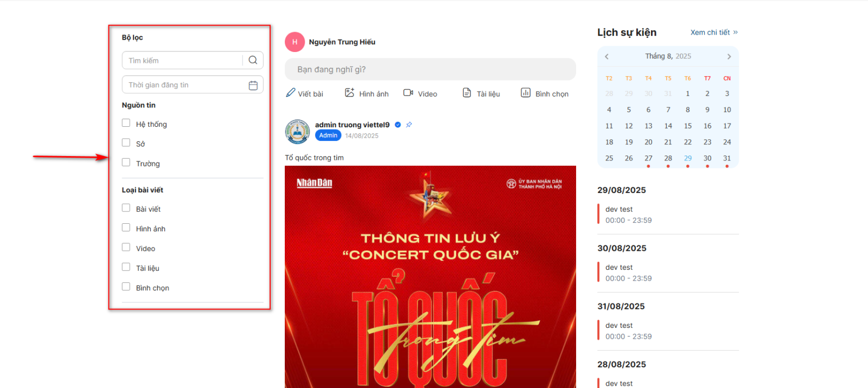The width and height of the screenshot is (868, 388).
Task: Open Nguyễn Trung Hiếu avatar
Action: (295, 42)
